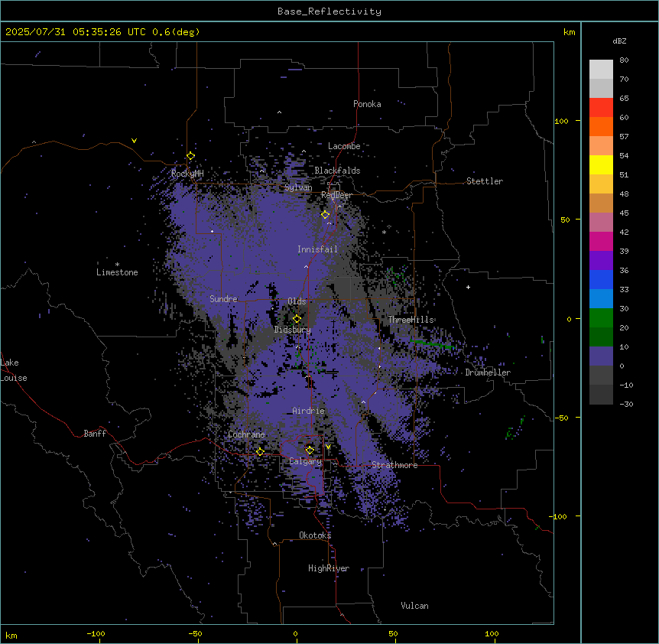Pick the violet 39-36 dBZ legend swatch

pos(601,261)
